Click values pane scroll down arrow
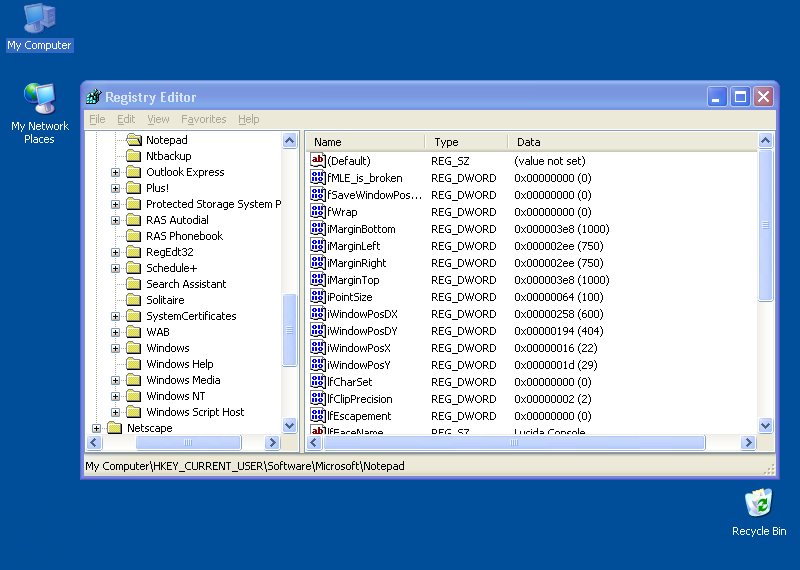 coord(765,425)
